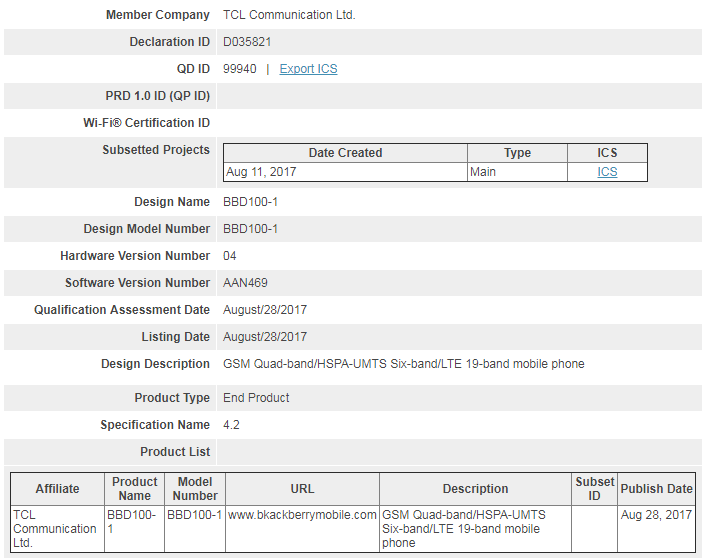This screenshot has height=558, width=703.
Task: Click the Publish Date Aug 28, 2017 cell
Action: [x=656, y=529]
